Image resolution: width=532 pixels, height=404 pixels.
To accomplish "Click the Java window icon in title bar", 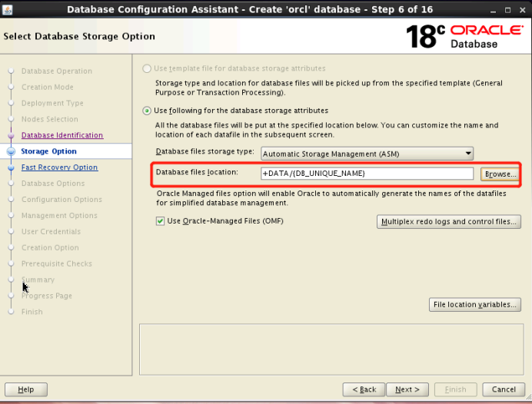I will 8,9.
